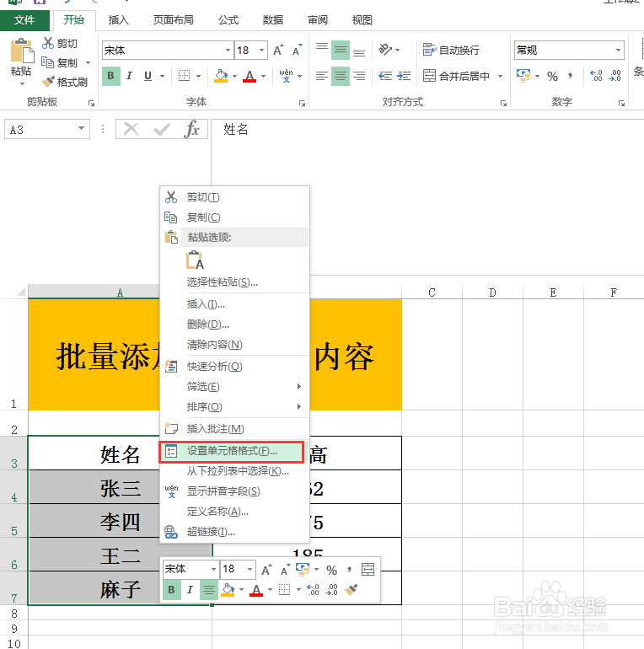The image size is (644, 649).
Task: Switch to the 插入 ribbon tab
Action: [118, 20]
